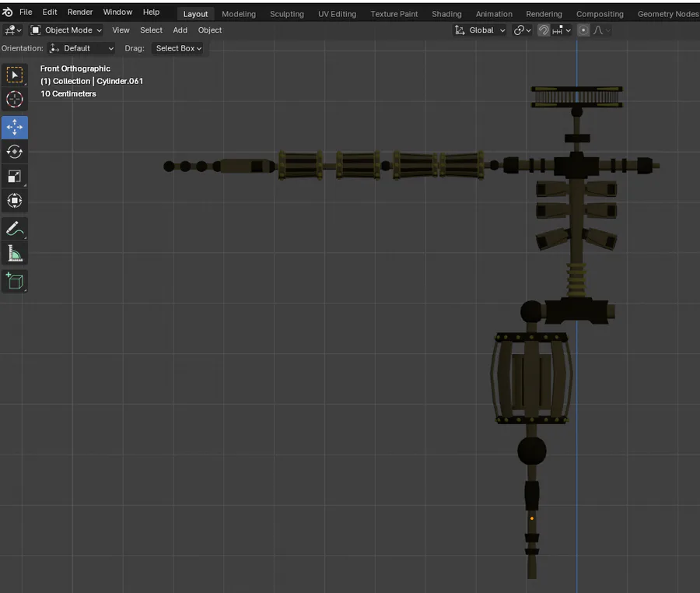Open the viewport Add menu
700x593 pixels.
click(180, 30)
